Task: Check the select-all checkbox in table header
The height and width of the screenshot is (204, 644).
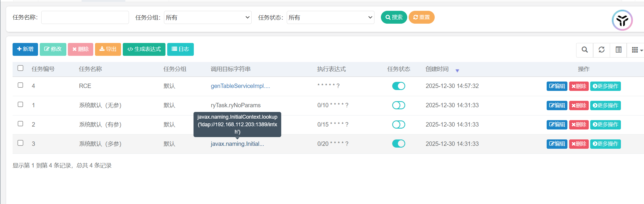Action: (20, 68)
